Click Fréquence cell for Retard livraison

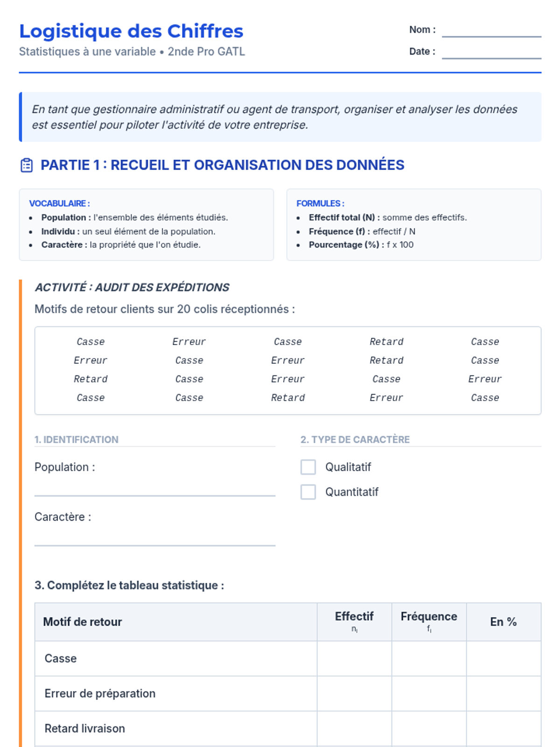(429, 728)
